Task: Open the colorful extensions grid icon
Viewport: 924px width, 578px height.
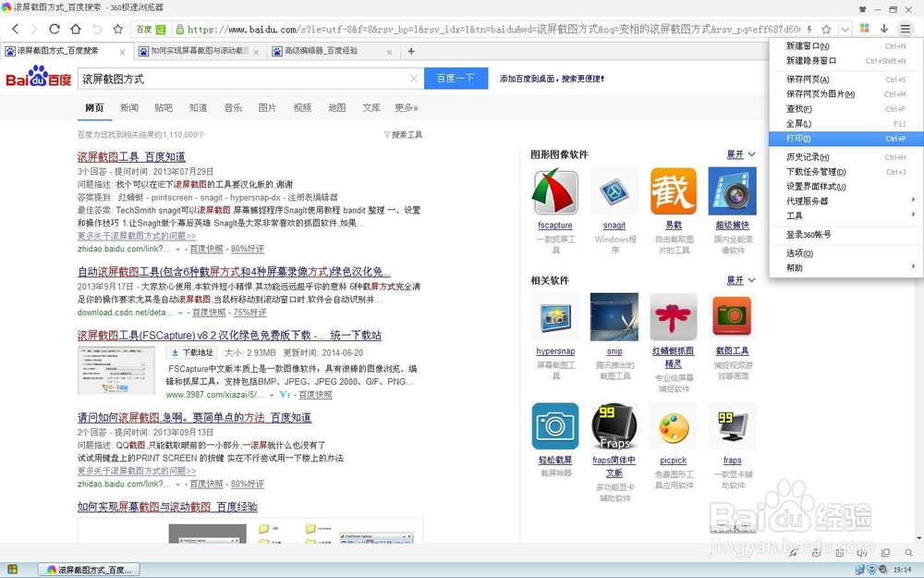Action: coord(865,29)
